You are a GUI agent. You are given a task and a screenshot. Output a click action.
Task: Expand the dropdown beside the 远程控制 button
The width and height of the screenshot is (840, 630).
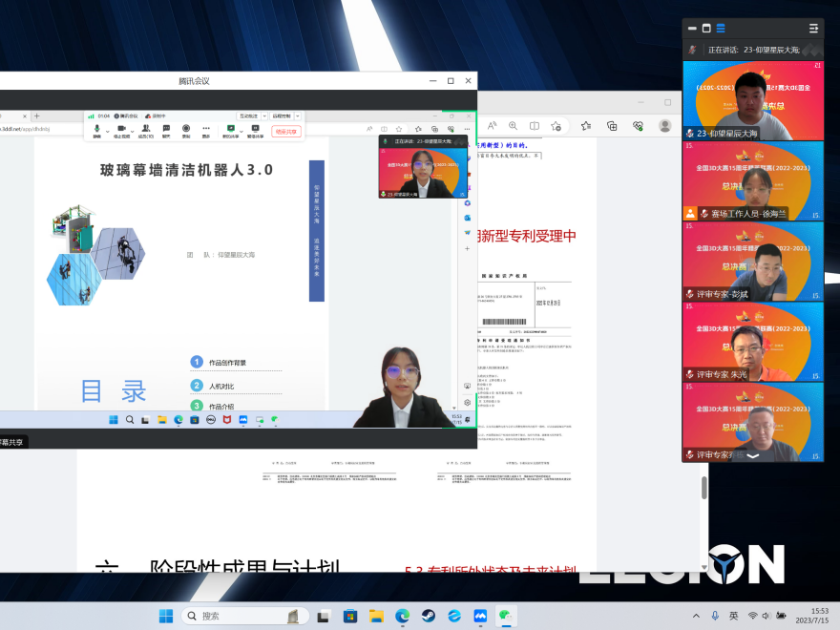[297, 115]
